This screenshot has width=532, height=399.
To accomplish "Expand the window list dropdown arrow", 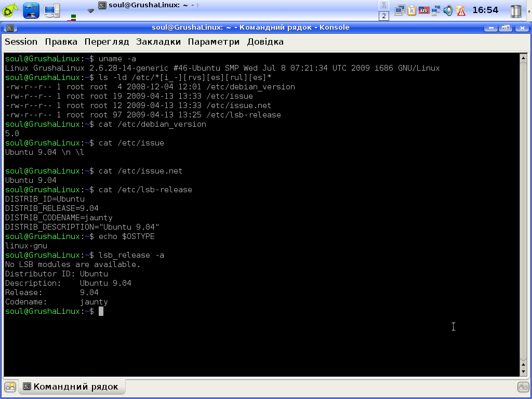I will (90, 11).
